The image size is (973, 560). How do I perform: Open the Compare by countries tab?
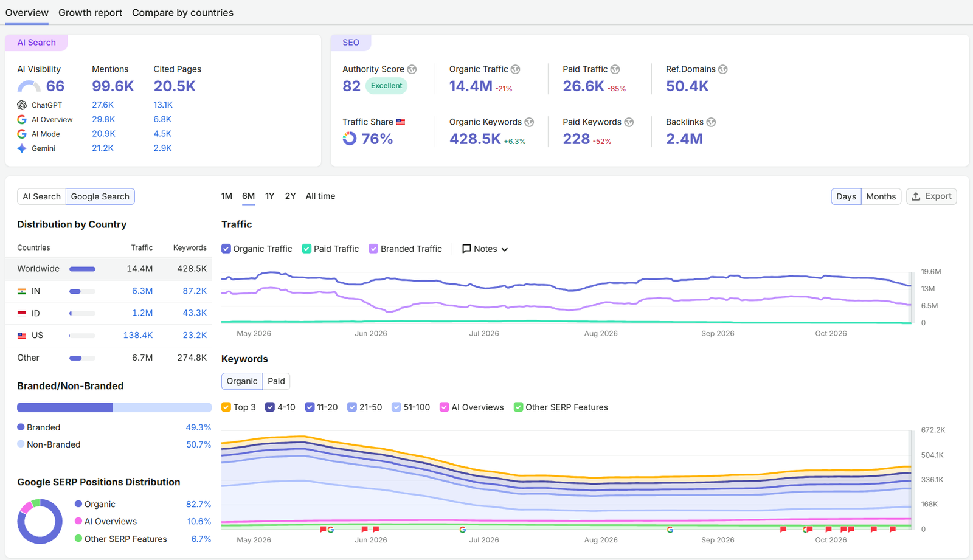coord(182,13)
